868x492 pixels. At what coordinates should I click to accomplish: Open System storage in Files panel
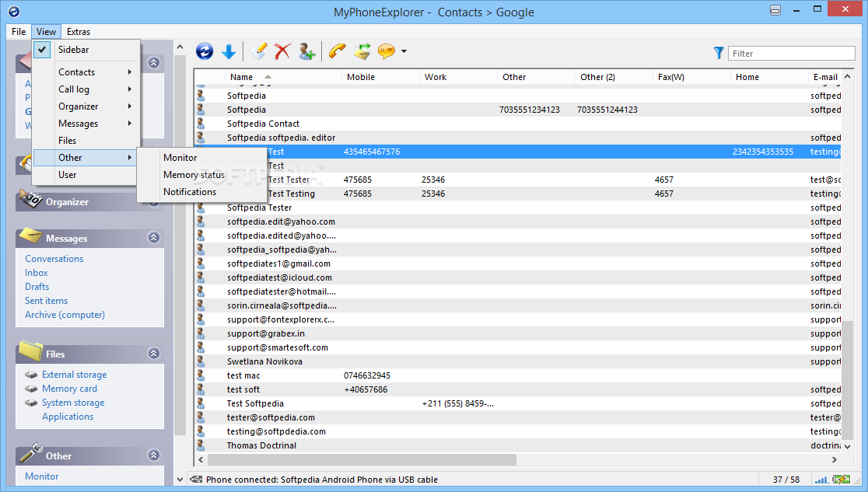[73, 403]
